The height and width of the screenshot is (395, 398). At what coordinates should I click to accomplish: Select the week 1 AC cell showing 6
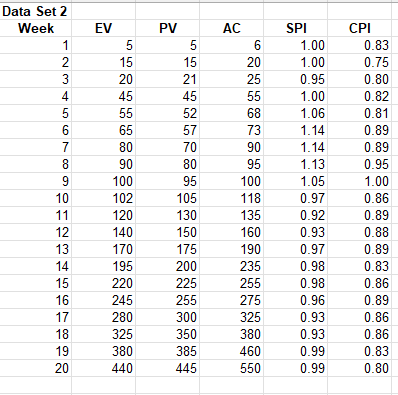pyautogui.click(x=231, y=45)
